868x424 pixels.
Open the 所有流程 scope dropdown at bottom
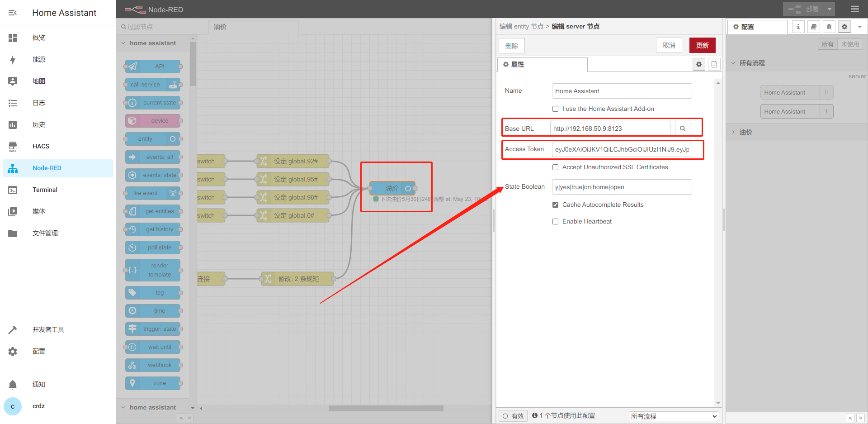pyautogui.click(x=674, y=416)
